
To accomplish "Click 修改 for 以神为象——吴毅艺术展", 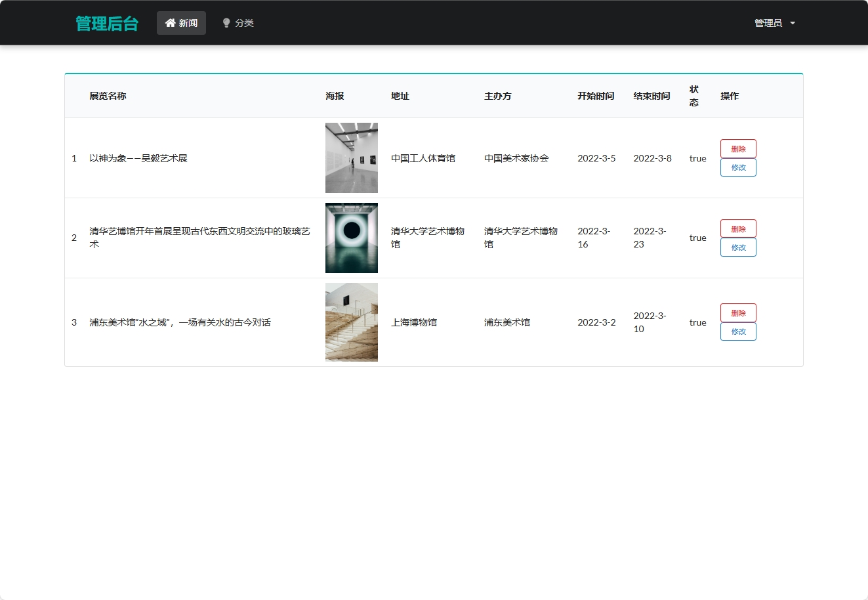I will click(738, 167).
